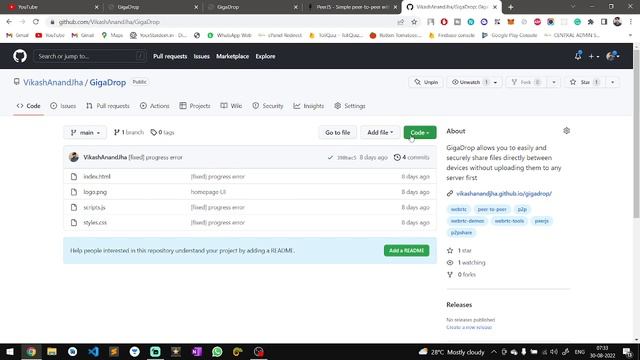Open the 4 commits history link
Image resolution: width=640 pixels, height=360 pixels.
411,157
